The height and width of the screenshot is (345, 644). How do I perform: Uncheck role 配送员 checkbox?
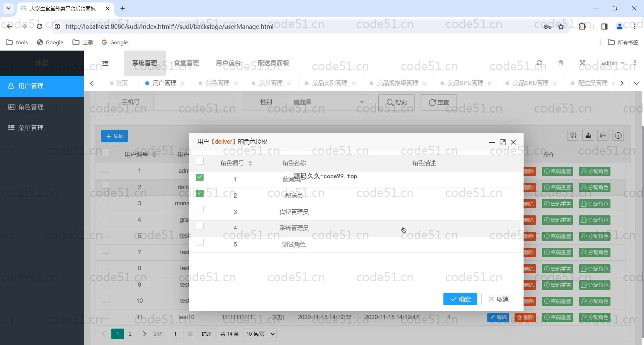(200, 193)
